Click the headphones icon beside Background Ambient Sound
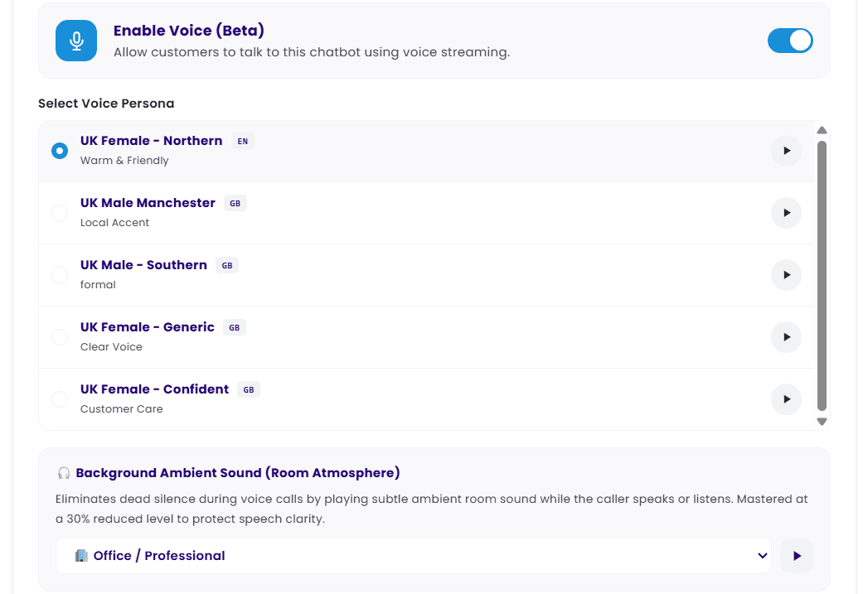Image resolution: width=868 pixels, height=594 pixels. [x=64, y=473]
